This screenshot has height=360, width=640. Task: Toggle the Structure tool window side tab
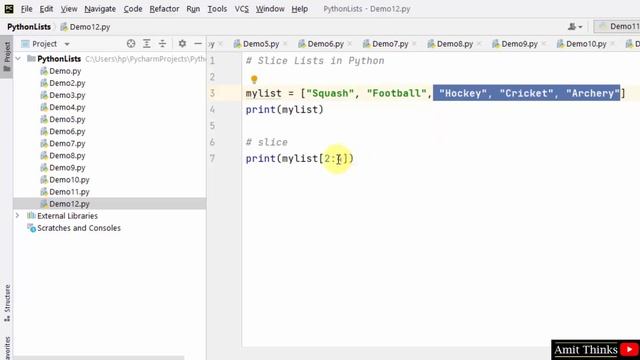point(7,303)
